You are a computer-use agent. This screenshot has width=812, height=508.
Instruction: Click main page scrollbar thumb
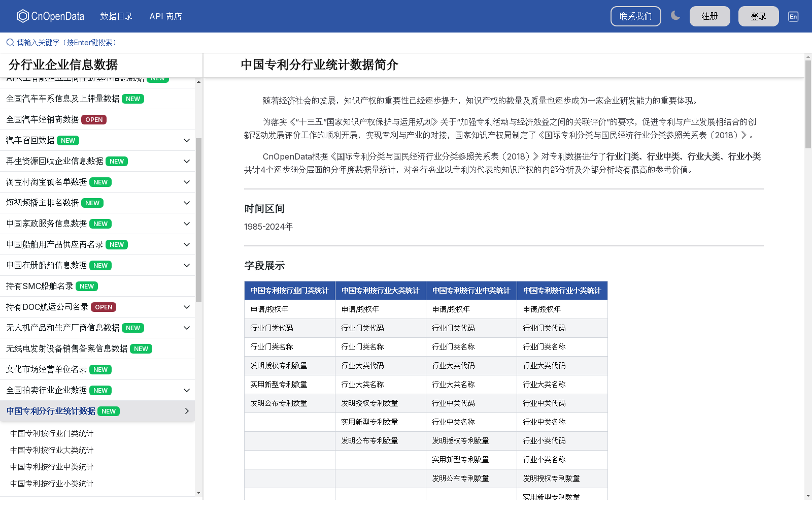808,104
